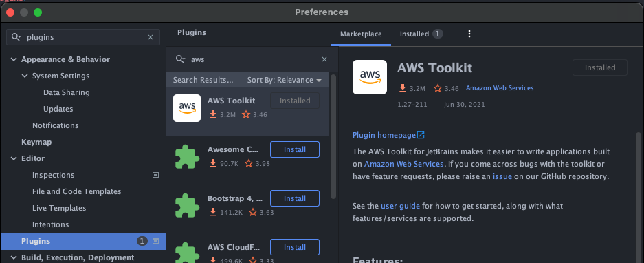Focus the settings search field

83,37
